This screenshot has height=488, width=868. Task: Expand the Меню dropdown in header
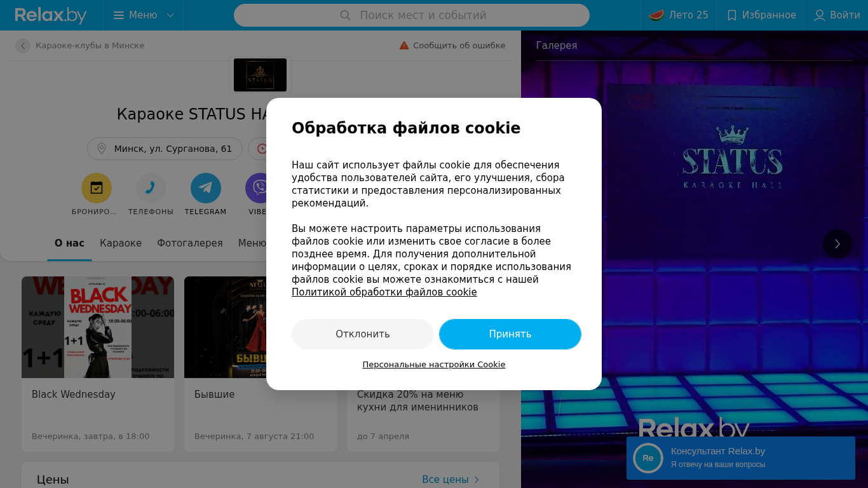[x=144, y=15]
